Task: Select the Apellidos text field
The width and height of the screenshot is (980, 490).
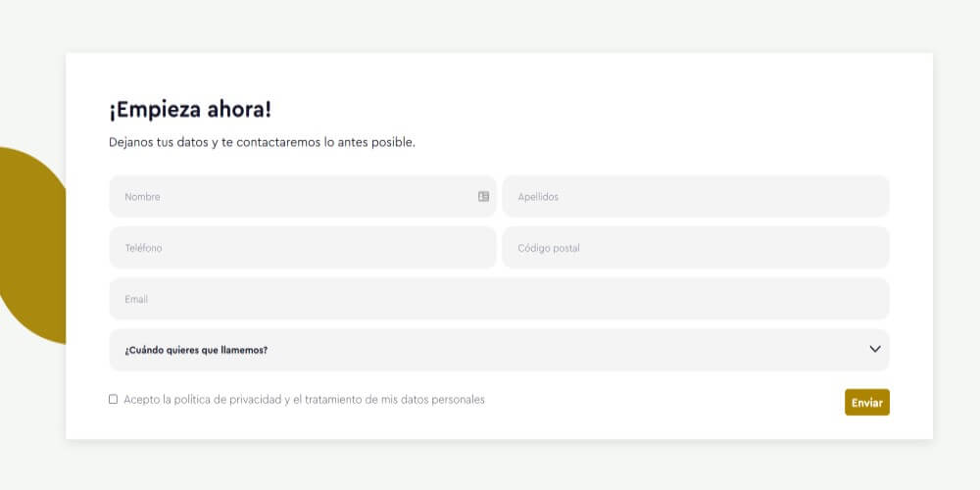Action: coord(696,196)
